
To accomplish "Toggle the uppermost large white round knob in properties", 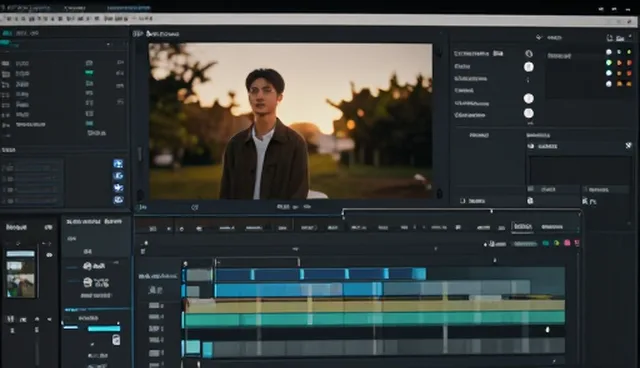I will click(x=529, y=67).
